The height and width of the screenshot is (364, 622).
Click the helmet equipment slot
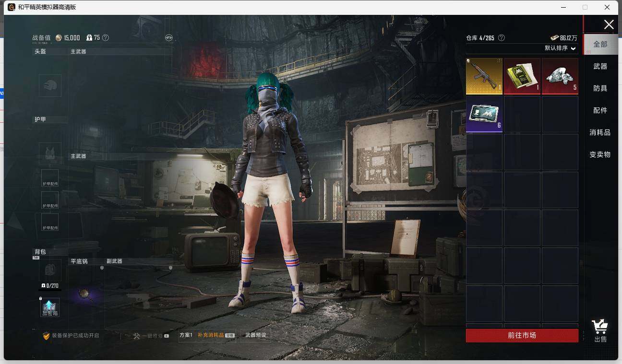click(x=50, y=85)
